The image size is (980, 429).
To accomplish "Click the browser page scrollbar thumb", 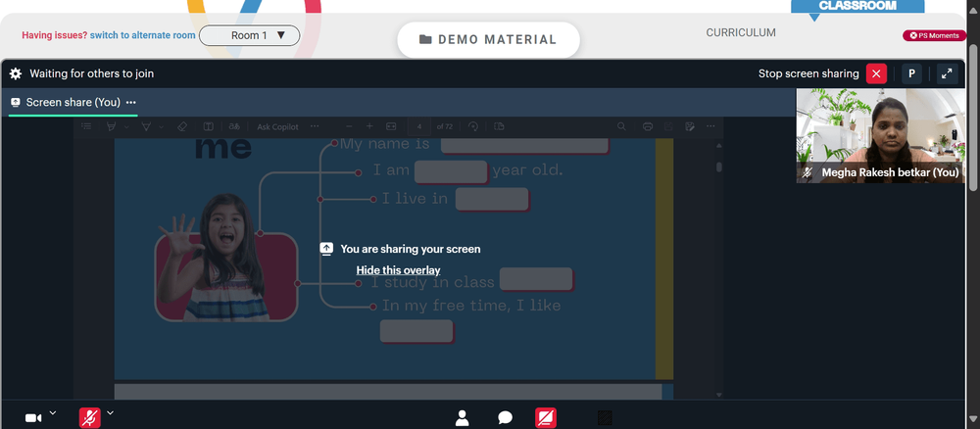I will tap(973, 119).
